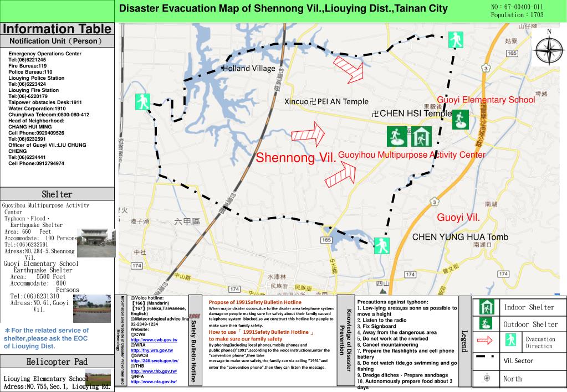Click the Fire Bureau:119 entry

click(x=28, y=66)
